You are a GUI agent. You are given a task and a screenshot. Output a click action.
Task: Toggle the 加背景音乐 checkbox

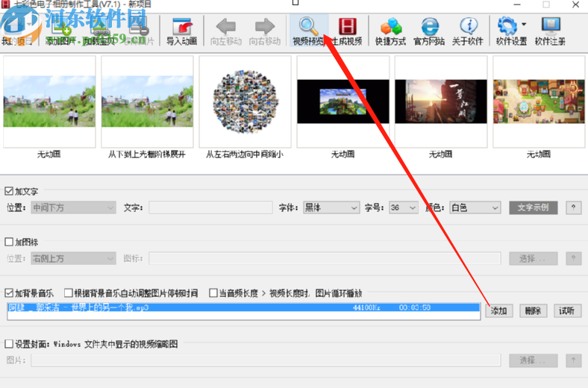click(9, 292)
